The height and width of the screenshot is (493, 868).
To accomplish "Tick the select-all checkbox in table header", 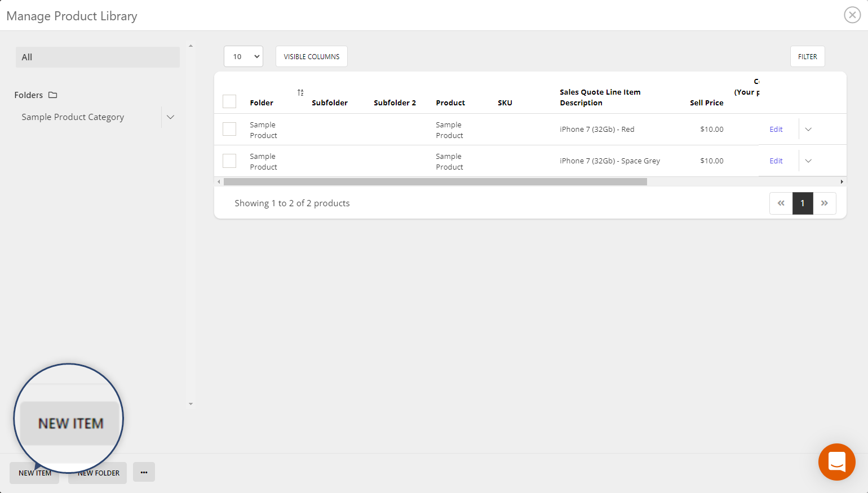I will point(229,101).
